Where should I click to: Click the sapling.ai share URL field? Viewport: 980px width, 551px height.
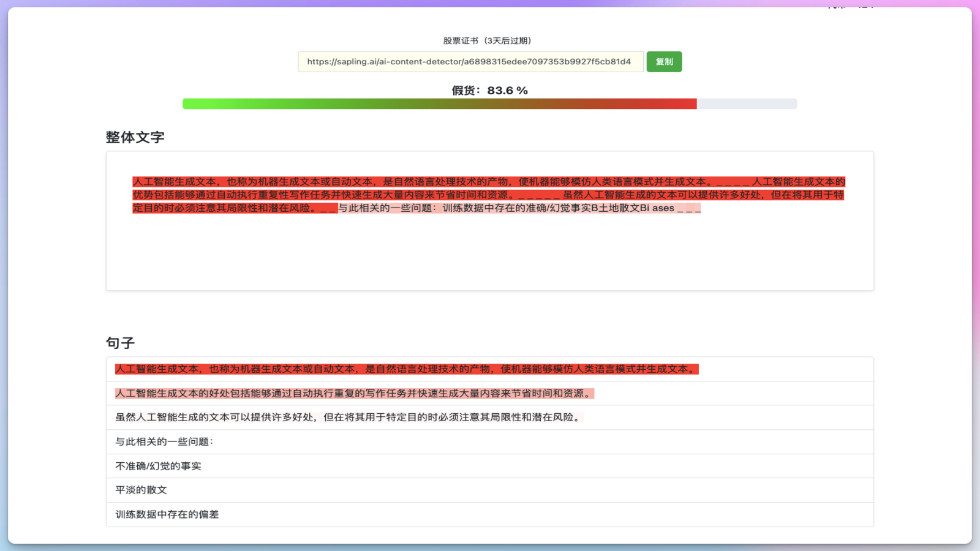[x=470, y=62]
